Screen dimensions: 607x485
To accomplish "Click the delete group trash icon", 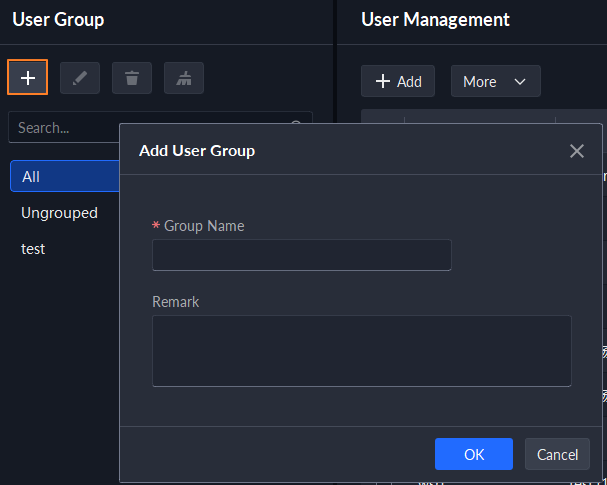I will 132,78.
